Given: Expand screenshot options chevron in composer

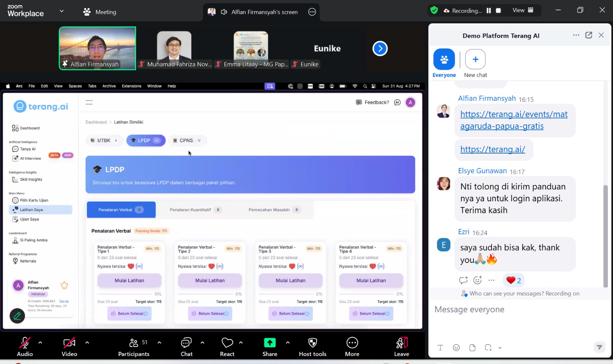Looking at the screenshot, I should click(x=500, y=348).
